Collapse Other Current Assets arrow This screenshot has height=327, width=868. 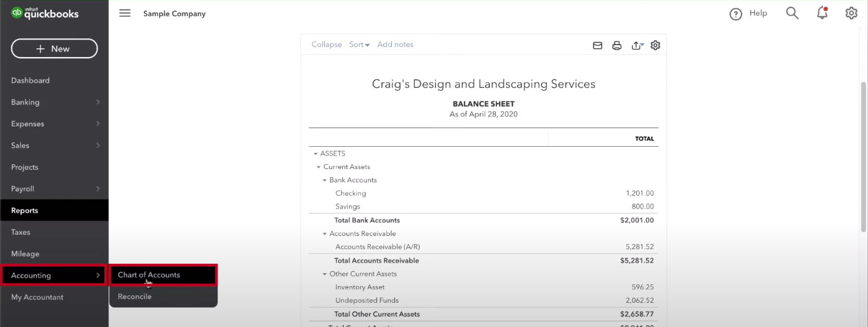click(x=324, y=274)
